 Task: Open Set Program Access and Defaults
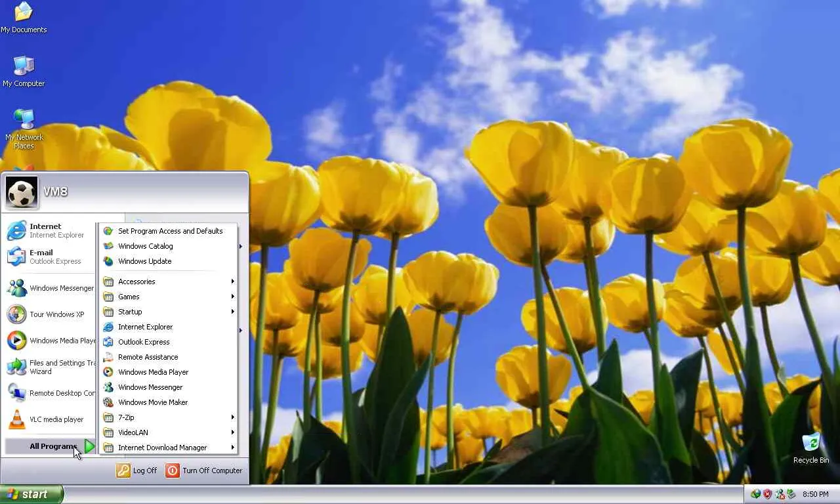point(168,231)
